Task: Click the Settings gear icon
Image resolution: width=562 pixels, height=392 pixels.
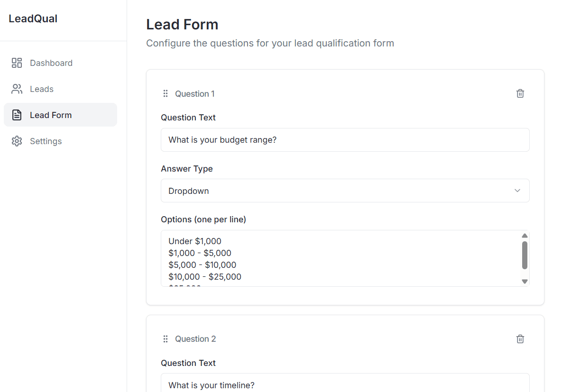Action: coord(17,141)
